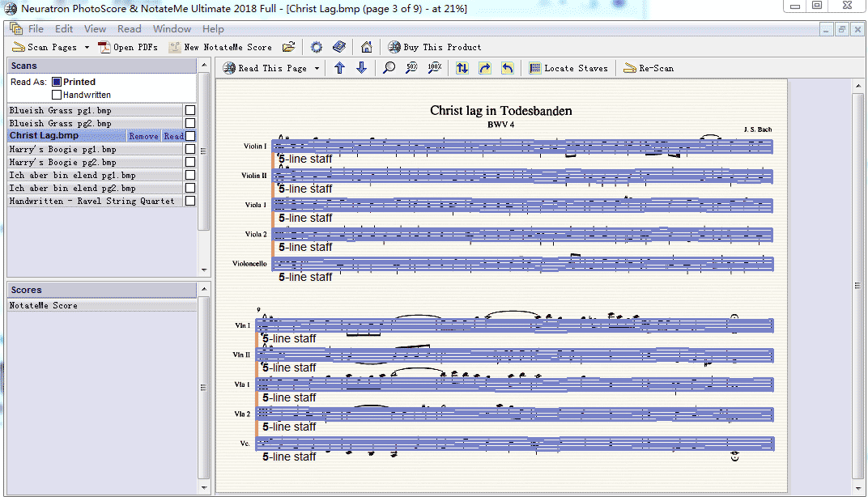The width and height of the screenshot is (868, 497).
Task: Go to previous page with up arrow
Action: (339, 68)
